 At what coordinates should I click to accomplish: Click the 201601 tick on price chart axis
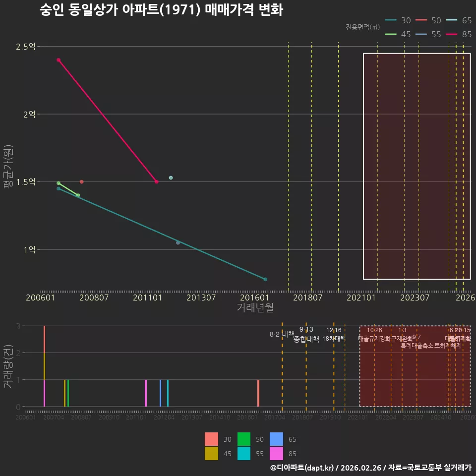(254, 297)
